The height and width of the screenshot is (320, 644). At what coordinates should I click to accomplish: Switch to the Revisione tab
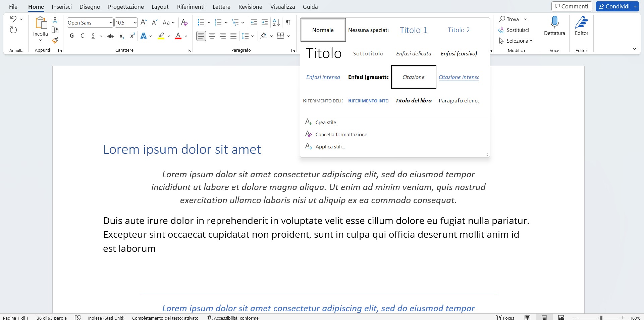tap(250, 6)
